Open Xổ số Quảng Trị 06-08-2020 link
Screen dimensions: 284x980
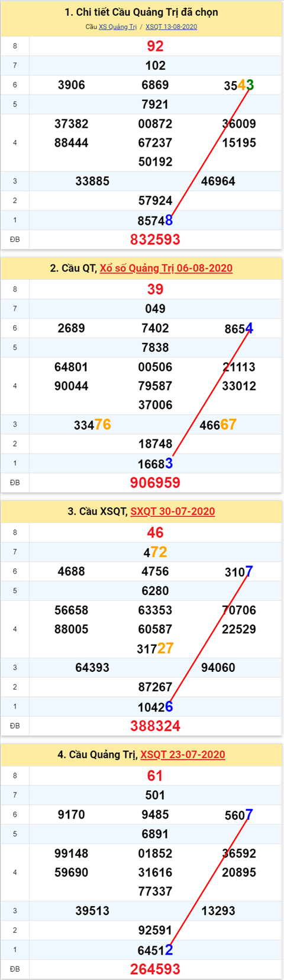pyautogui.click(x=166, y=268)
